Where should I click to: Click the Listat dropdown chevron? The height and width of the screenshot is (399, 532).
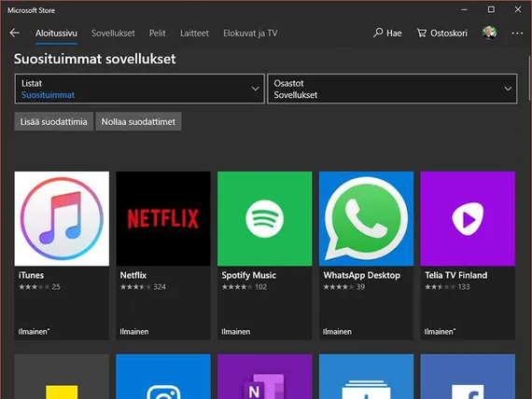pos(255,89)
